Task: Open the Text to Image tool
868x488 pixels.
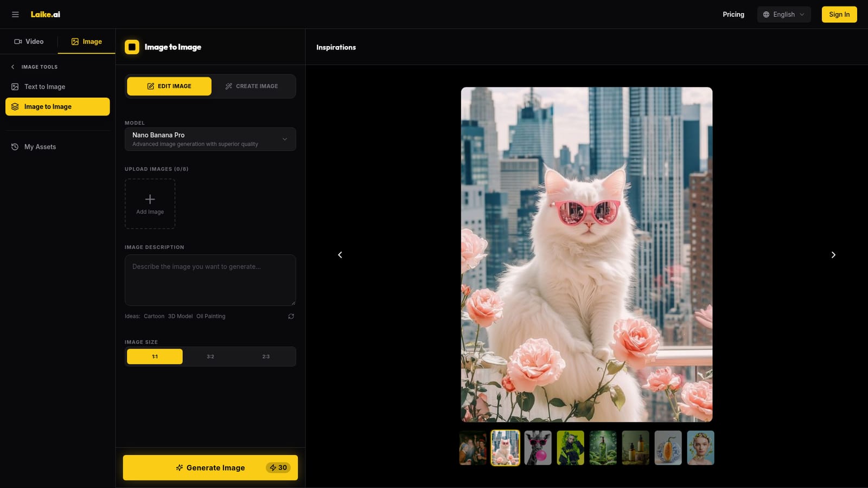Action: coord(58,87)
